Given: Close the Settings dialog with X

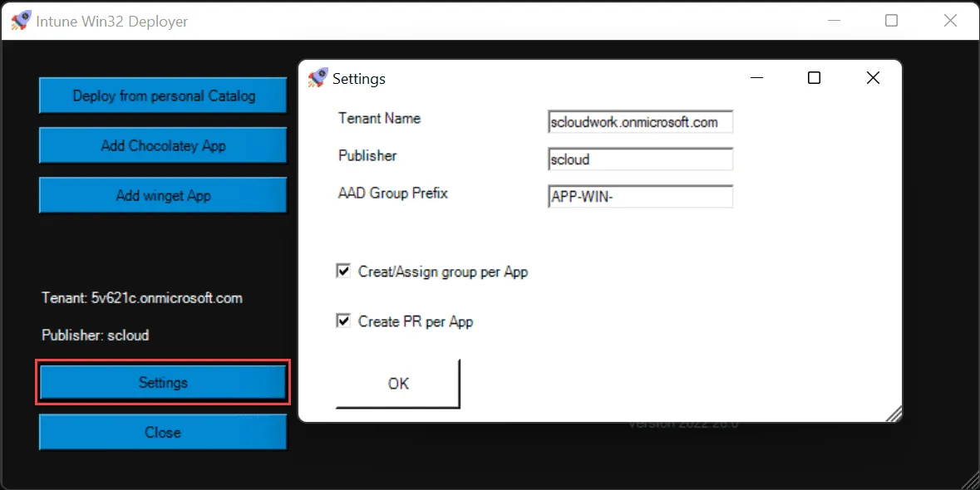Looking at the screenshot, I should point(873,78).
